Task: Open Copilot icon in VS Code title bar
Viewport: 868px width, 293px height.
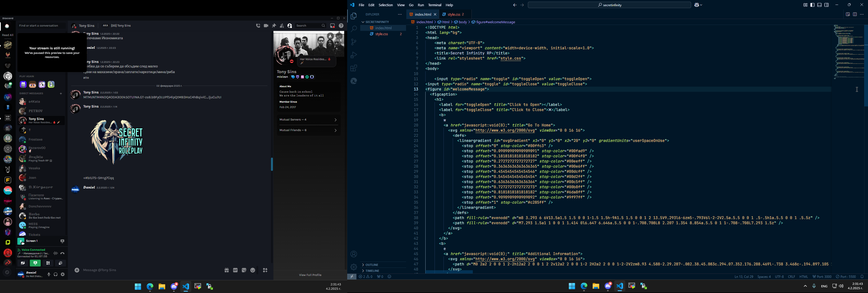Action: point(697,5)
